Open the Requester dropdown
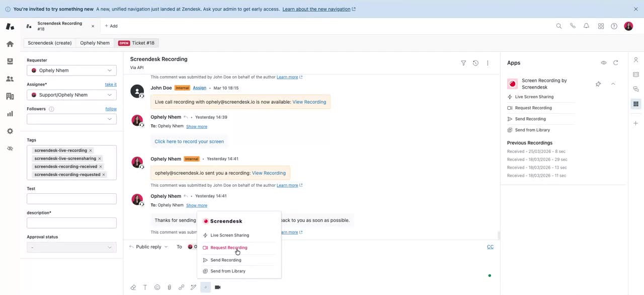The width and height of the screenshot is (644, 295). pos(71,70)
